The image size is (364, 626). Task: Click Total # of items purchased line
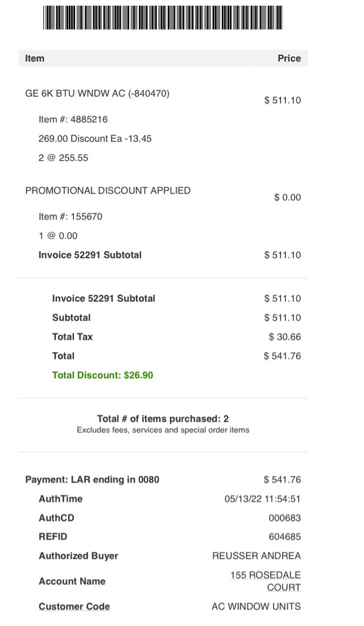(163, 419)
